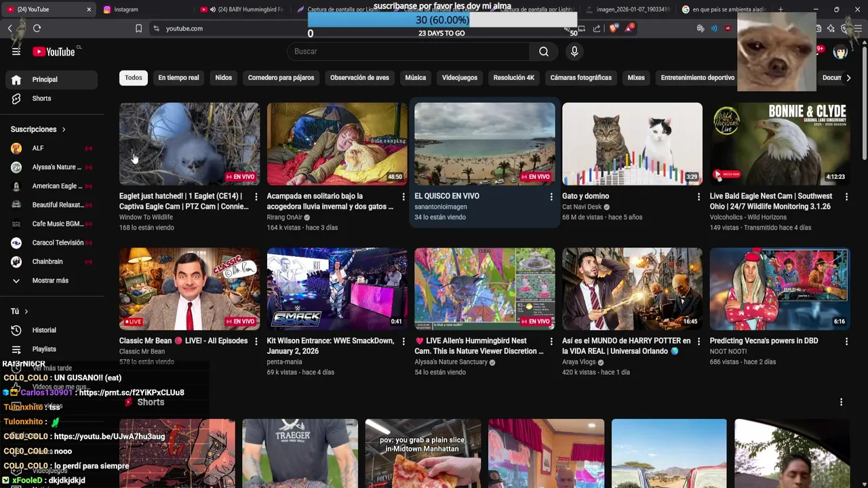Select the Nidos filter chip

[x=224, y=78]
